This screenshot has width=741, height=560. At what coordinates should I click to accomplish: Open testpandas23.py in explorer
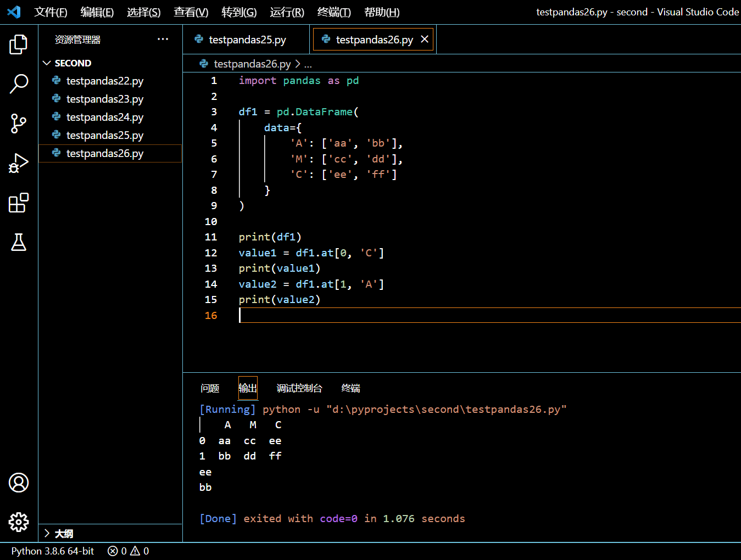pos(110,99)
